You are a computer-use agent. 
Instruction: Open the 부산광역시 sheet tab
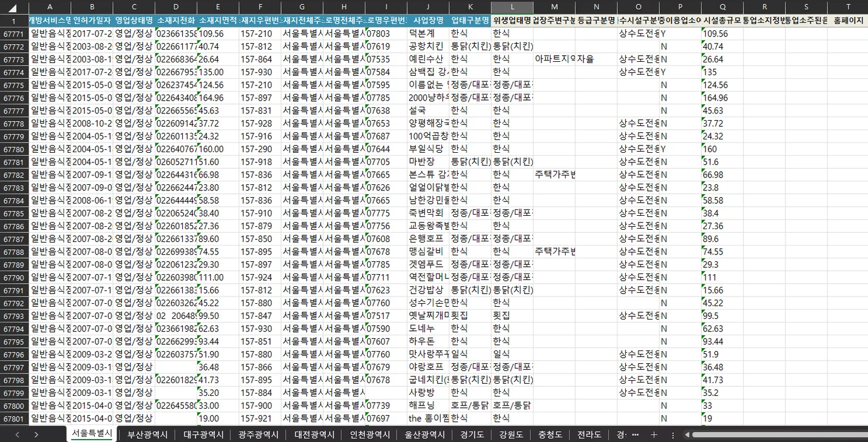pyautogui.click(x=147, y=434)
